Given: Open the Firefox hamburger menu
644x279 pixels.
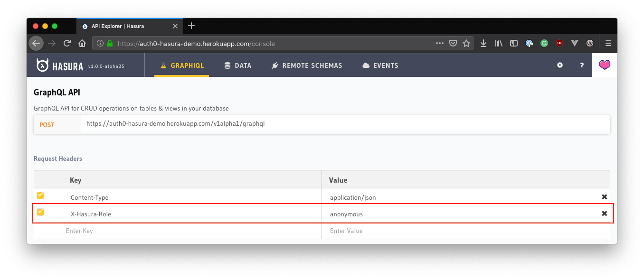Looking at the screenshot, I should point(608,43).
